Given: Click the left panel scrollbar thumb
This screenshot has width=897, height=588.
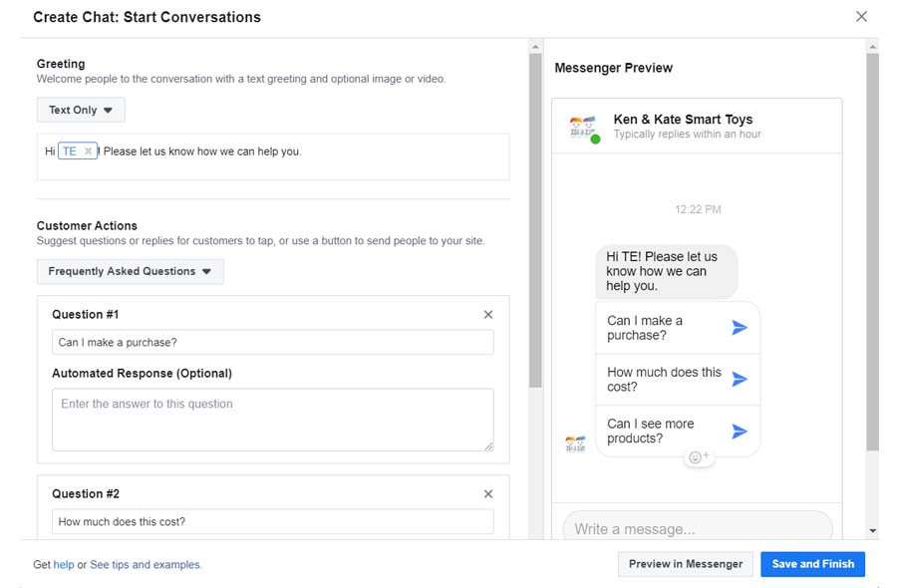Looking at the screenshot, I should 535,221.
